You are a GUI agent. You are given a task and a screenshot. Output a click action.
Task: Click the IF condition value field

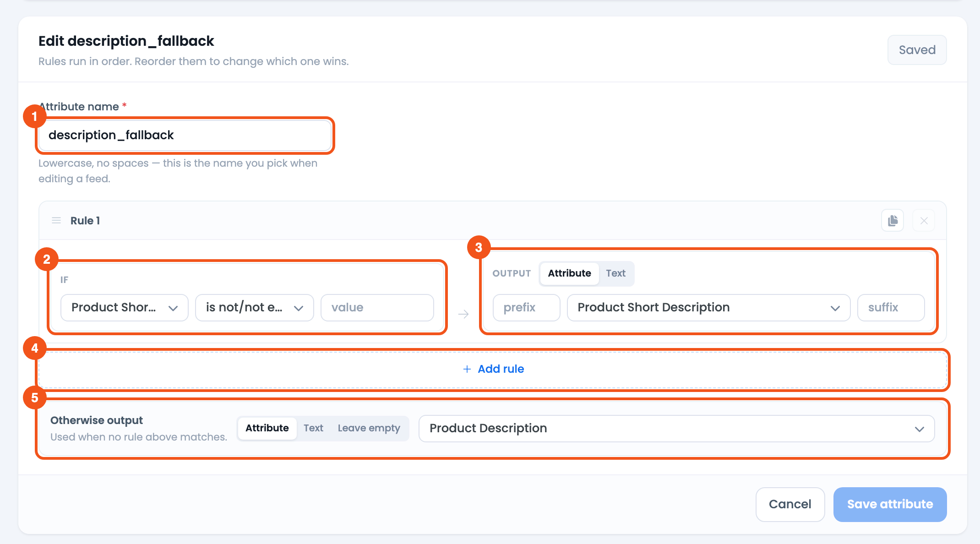pyautogui.click(x=377, y=308)
